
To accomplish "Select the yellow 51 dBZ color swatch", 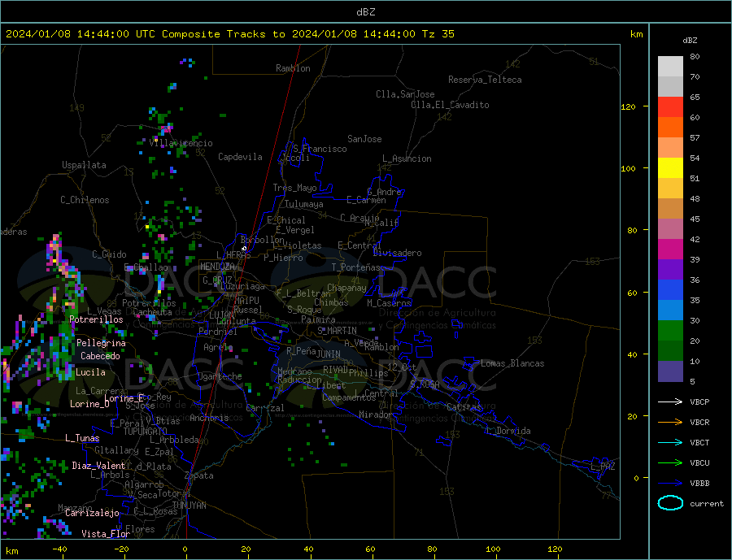I will pyautogui.click(x=670, y=168).
